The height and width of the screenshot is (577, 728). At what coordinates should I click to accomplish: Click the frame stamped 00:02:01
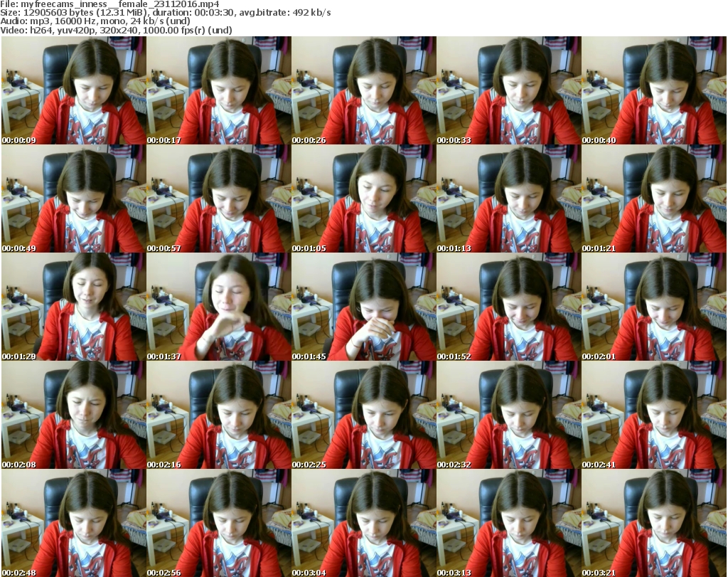click(x=654, y=307)
